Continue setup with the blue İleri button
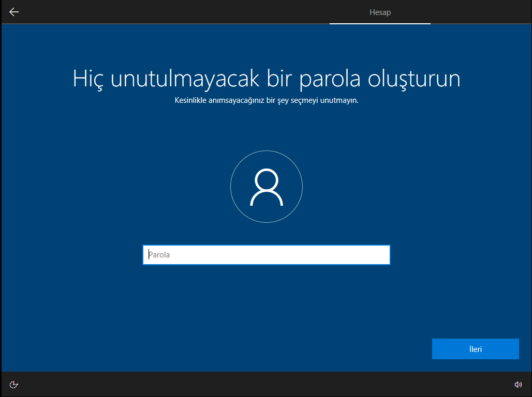 tap(475, 349)
